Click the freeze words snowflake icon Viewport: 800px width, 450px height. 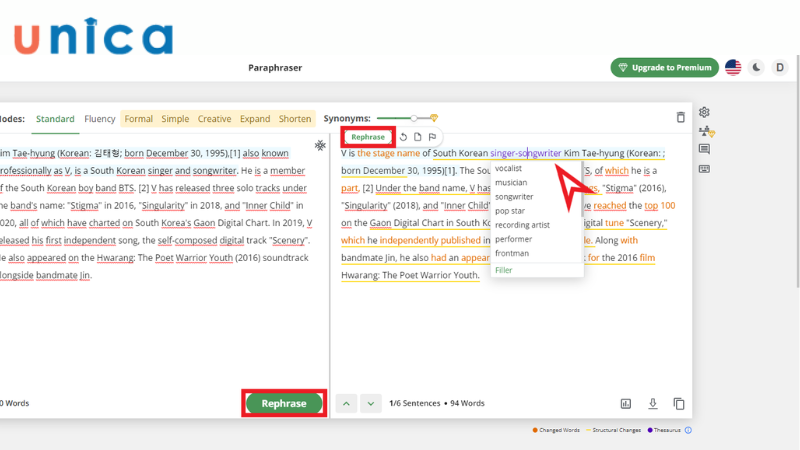pos(320,146)
